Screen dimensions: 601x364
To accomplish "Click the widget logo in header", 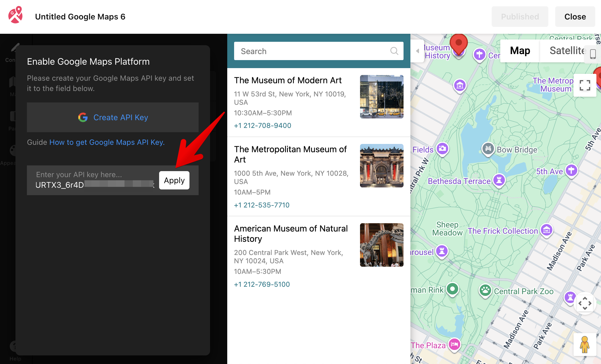I will 15,15.
